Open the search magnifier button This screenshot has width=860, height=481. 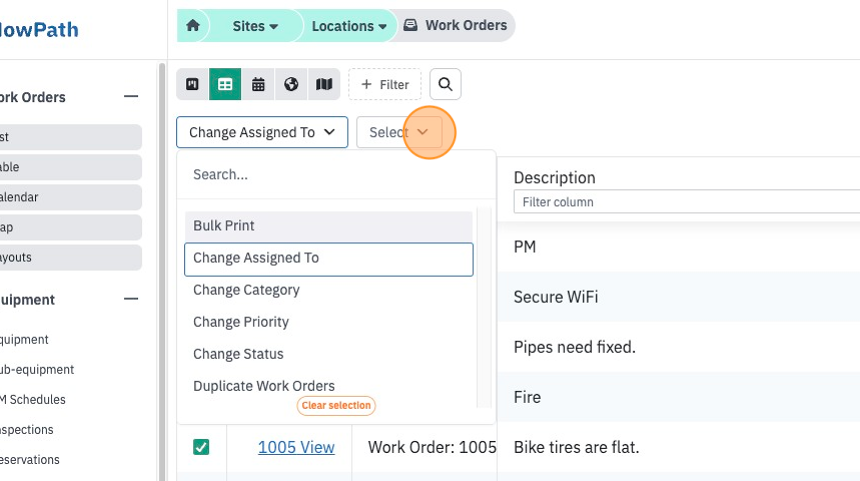coord(445,84)
